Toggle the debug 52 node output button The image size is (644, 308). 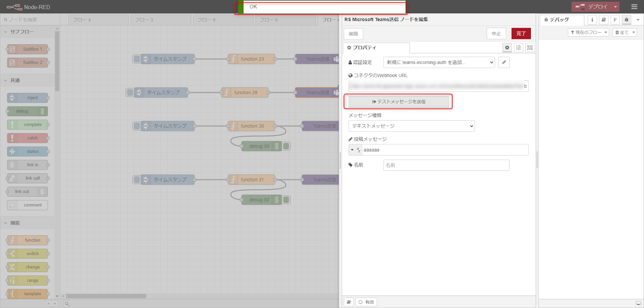(x=286, y=200)
